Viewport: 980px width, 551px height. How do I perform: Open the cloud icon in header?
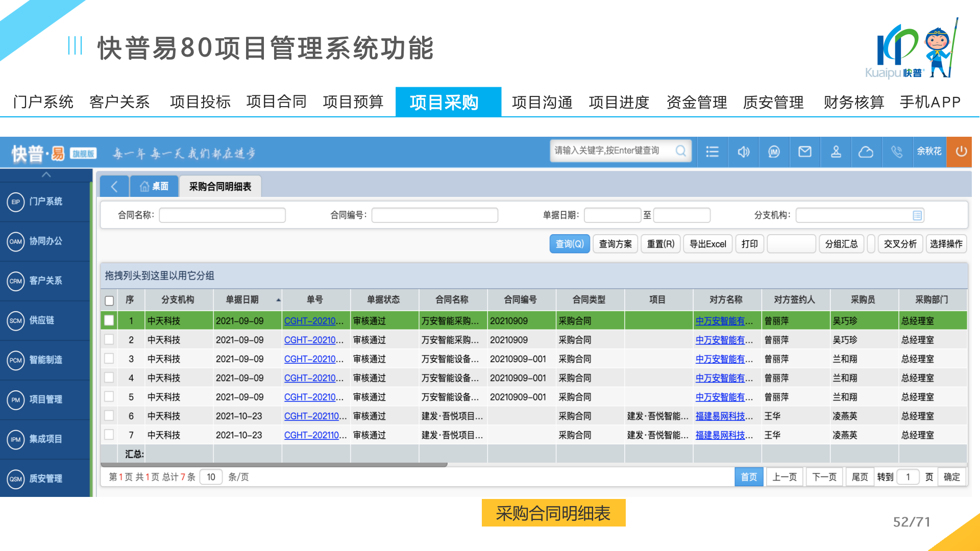pyautogui.click(x=866, y=152)
